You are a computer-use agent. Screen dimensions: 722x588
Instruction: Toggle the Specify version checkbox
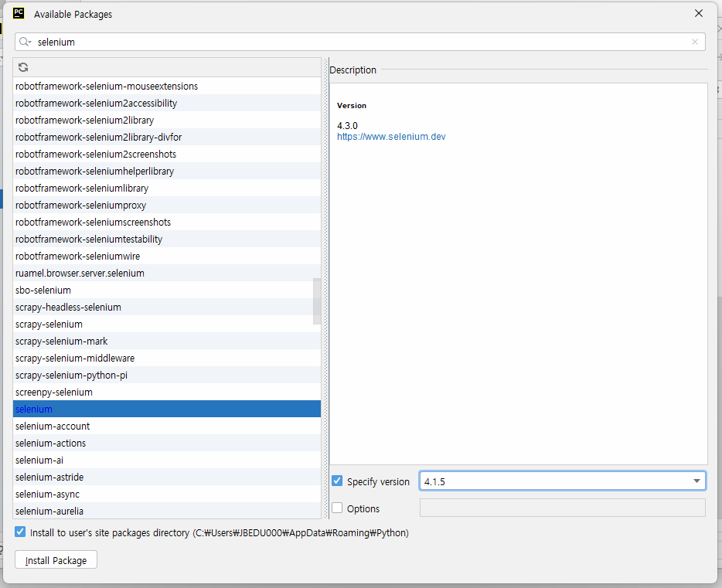pyautogui.click(x=337, y=481)
